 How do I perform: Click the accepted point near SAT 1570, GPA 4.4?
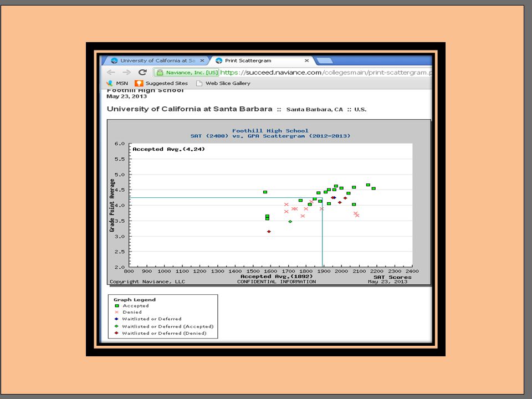point(265,192)
